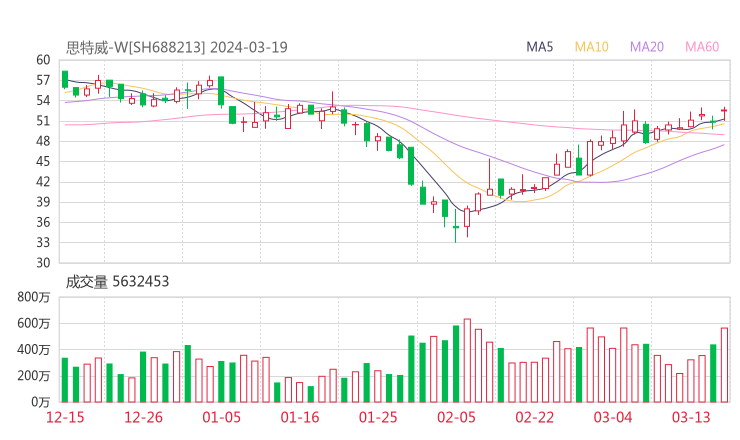The image size is (740, 440).
Task: Click the stock title 思特威-W[SH688213] 2024-03-19
Action: tap(177, 48)
